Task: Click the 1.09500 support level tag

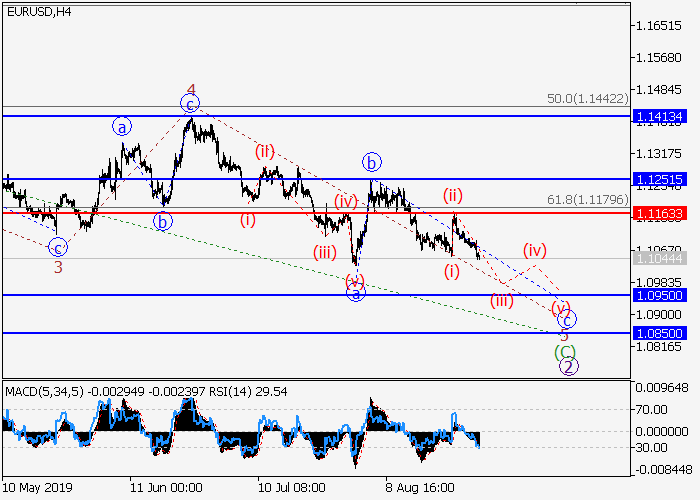Action: [x=659, y=295]
